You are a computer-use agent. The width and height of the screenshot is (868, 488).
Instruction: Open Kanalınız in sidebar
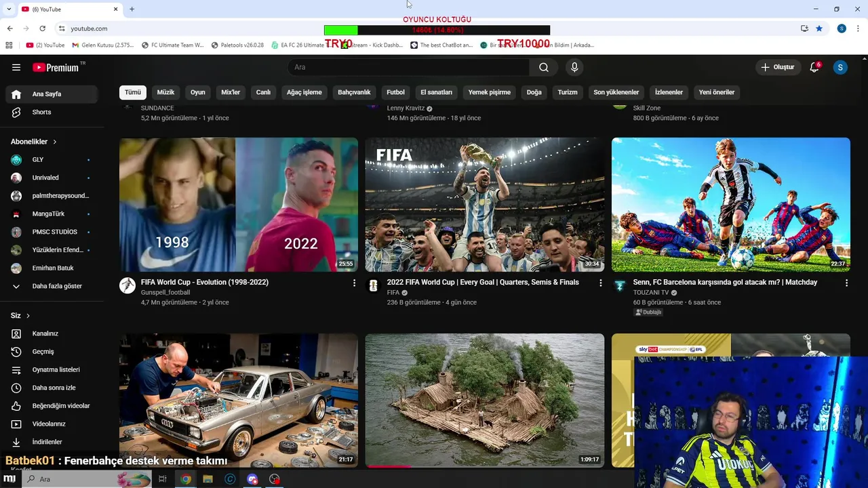pos(52,333)
